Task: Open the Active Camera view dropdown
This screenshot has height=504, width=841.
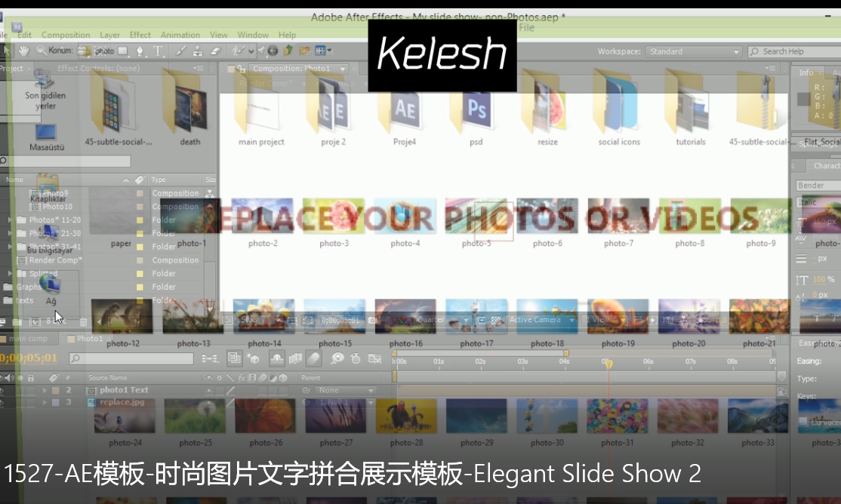Action: point(542,320)
